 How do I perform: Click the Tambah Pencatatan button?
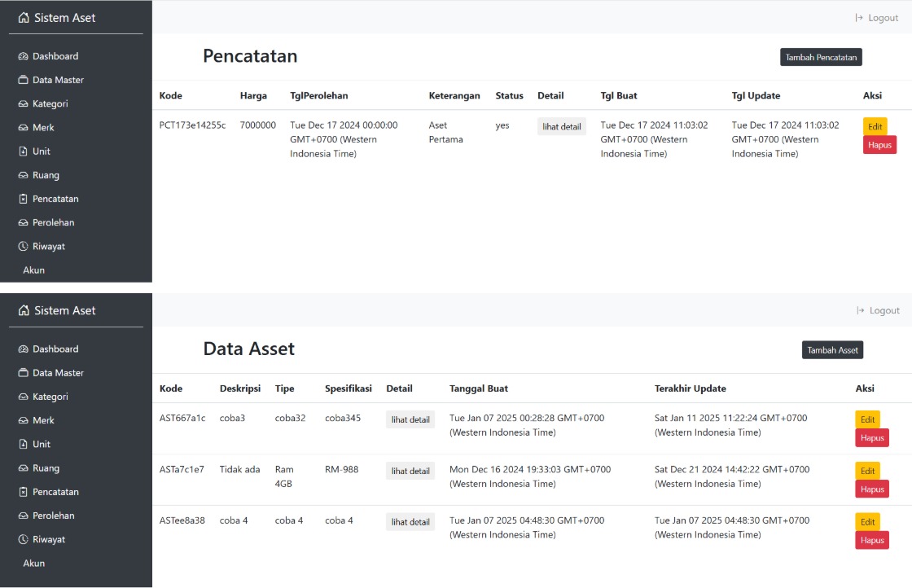click(x=821, y=57)
